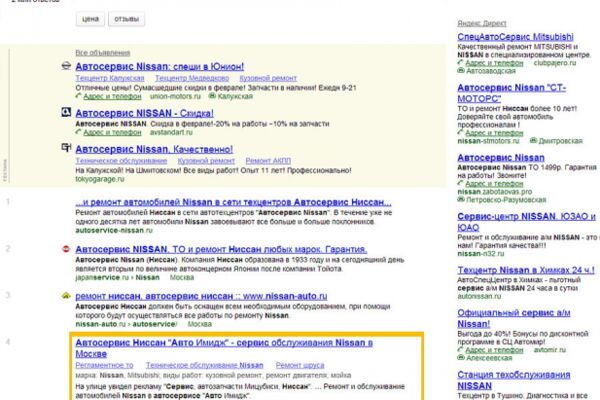Click the metro icon next to 'Петровско-Разумовская'
This screenshot has width=600, height=400.
coord(461,200)
